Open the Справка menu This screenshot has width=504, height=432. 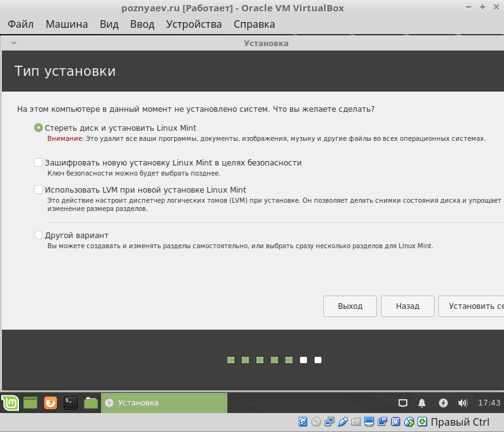tap(254, 24)
